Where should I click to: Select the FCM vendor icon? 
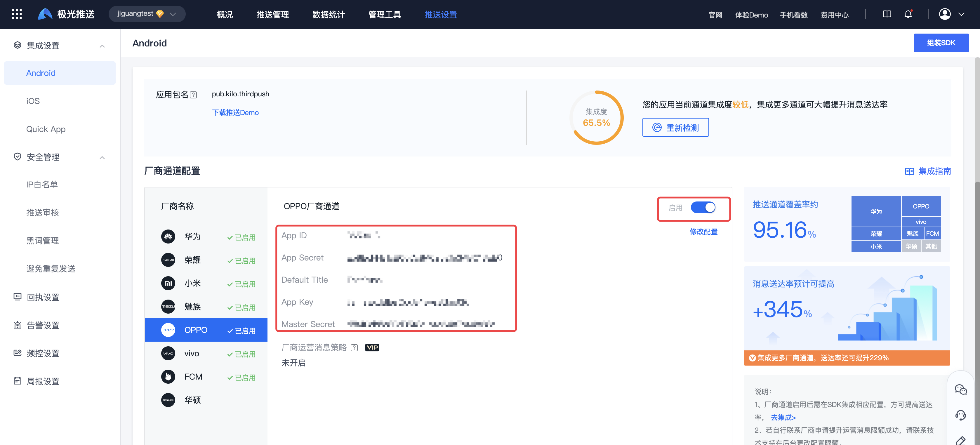click(168, 377)
